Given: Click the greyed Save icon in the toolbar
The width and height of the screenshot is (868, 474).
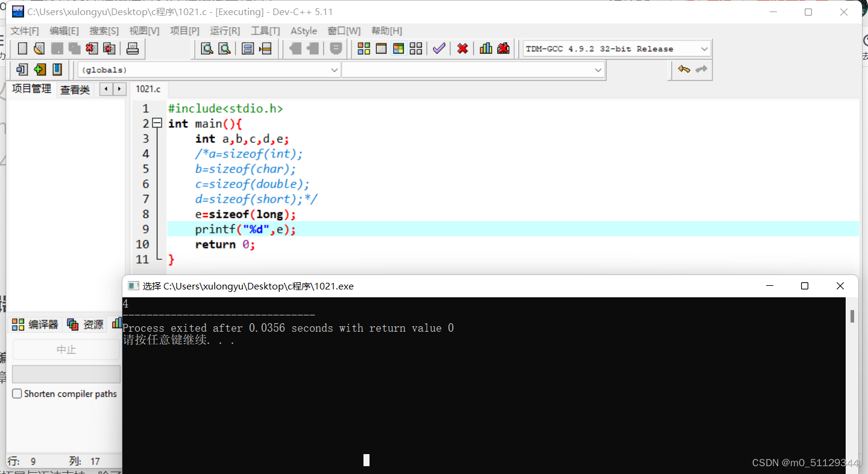Looking at the screenshot, I should point(57,49).
